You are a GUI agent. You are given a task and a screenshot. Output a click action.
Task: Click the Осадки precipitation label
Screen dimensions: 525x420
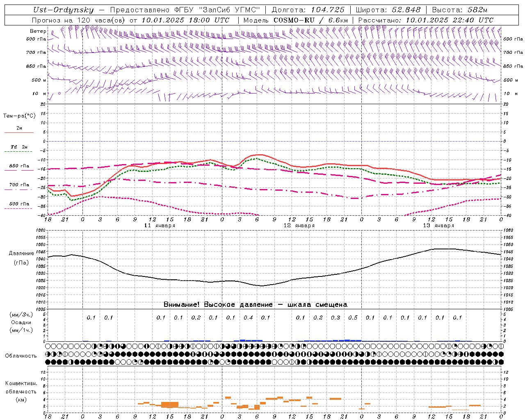click(21, 322)
